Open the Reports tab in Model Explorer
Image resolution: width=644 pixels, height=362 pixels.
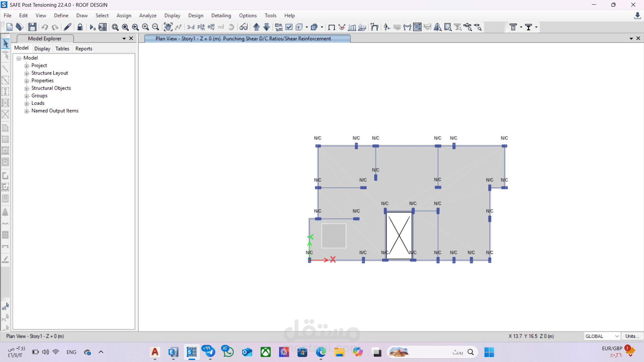pyautogui.click(x=84, y=49)
